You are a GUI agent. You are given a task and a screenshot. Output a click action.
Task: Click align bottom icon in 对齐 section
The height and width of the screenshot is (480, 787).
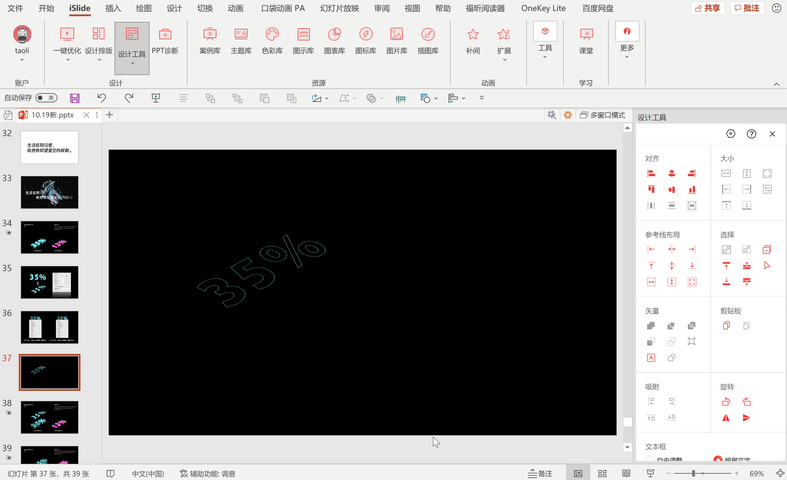point(692,189)
